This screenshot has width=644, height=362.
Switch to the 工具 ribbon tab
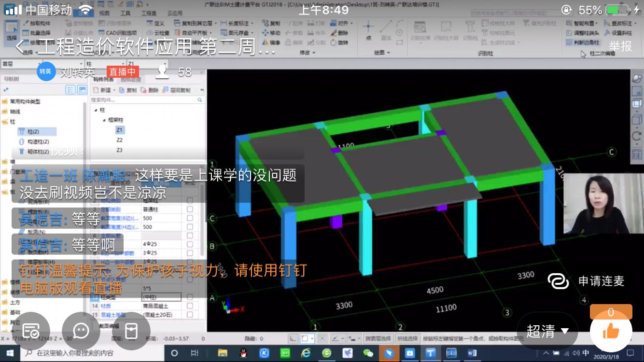click(125, 14)
